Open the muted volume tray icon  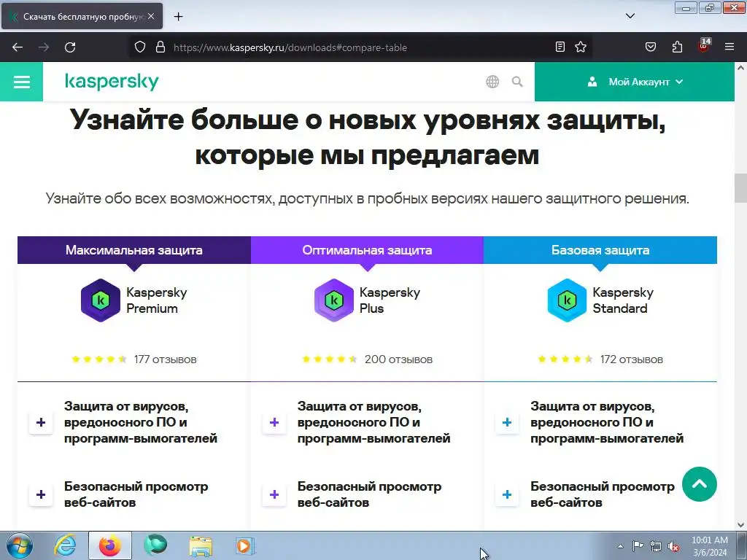[x=673, y=546]
